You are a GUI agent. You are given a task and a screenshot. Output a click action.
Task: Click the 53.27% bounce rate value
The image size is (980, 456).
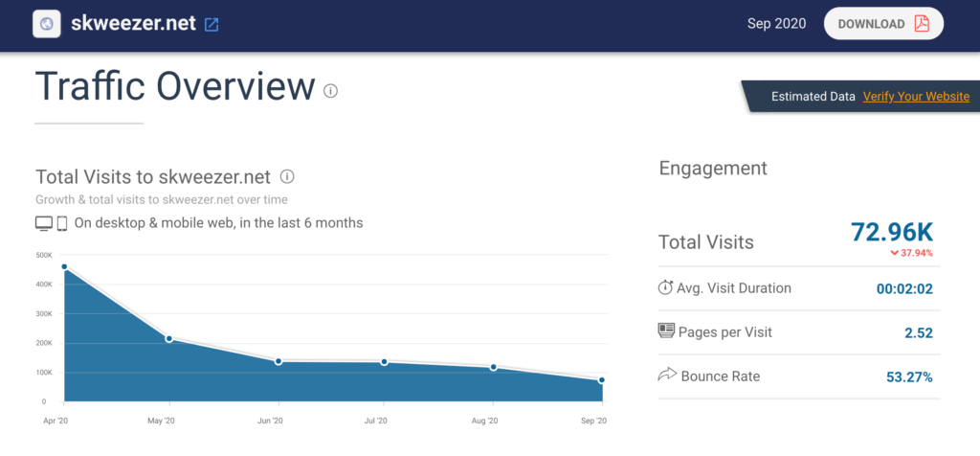point(909,377)
